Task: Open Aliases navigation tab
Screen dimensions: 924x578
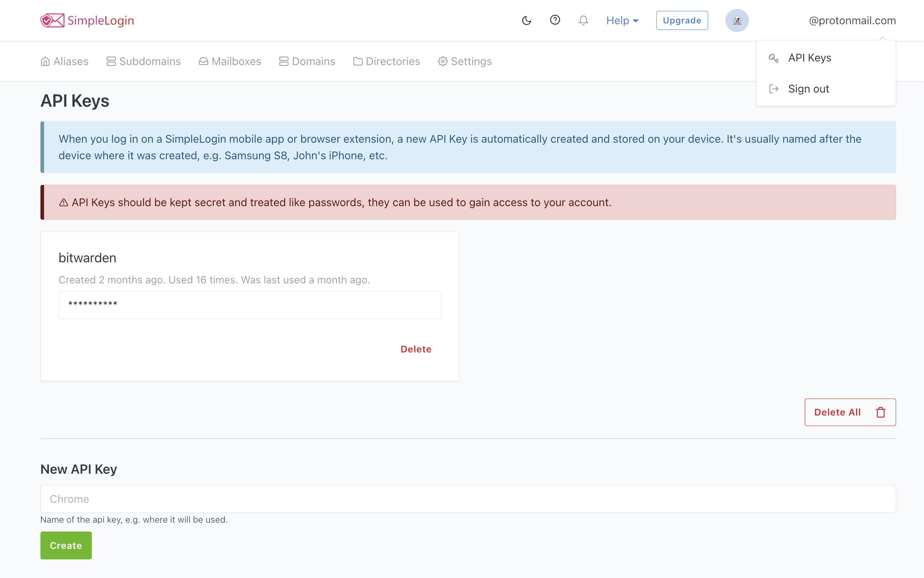Action: click(x=64, y=61)
